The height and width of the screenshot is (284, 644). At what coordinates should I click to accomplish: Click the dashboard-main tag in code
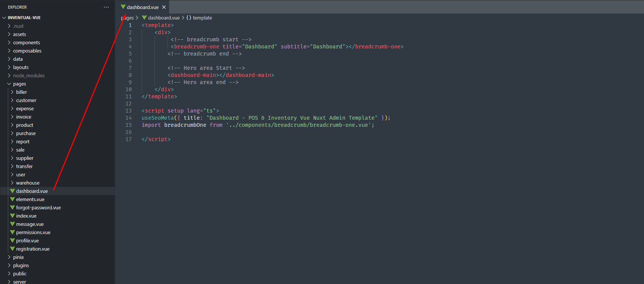click(x=221, y=75)
